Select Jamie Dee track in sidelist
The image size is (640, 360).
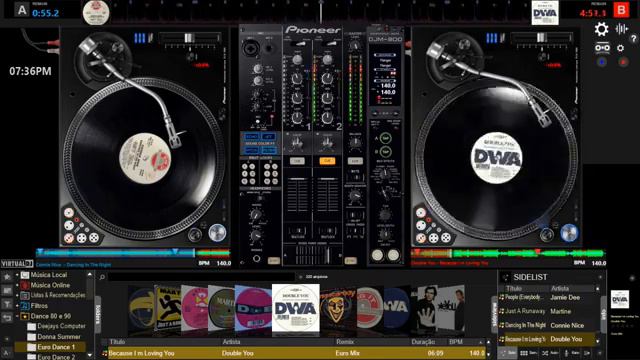point(564,297)
